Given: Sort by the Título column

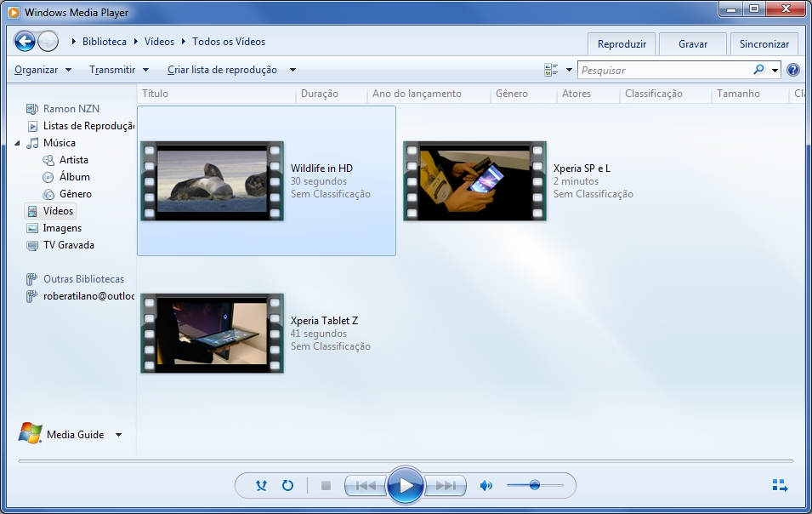Looking at the screenshot, I should point(217,94).
